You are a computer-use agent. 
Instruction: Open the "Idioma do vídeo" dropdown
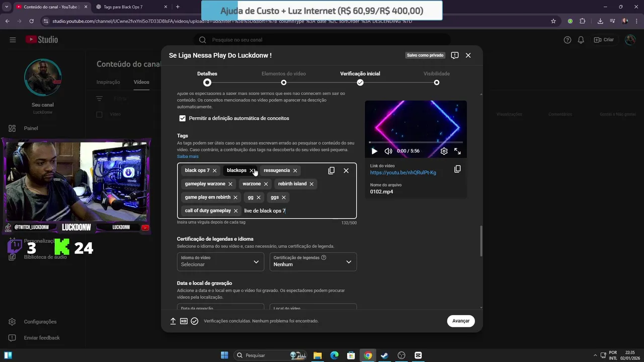click(x=220, y=261)
